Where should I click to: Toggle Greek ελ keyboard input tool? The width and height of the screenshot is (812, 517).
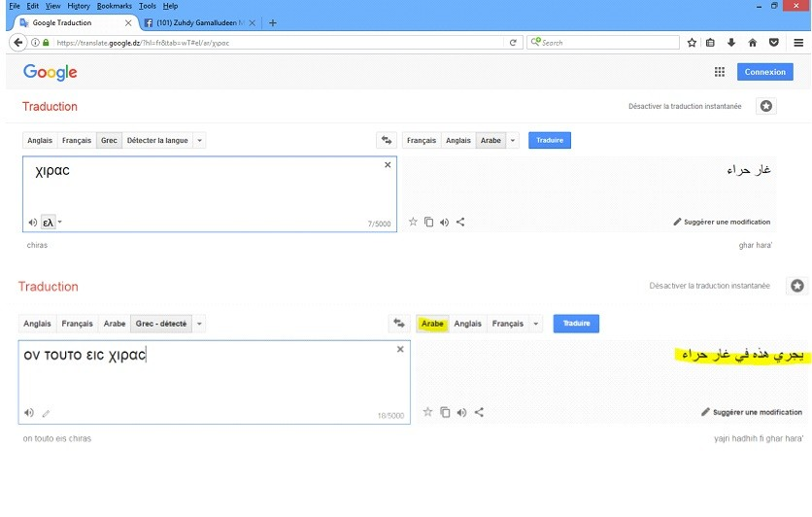[x=48, y=223]
